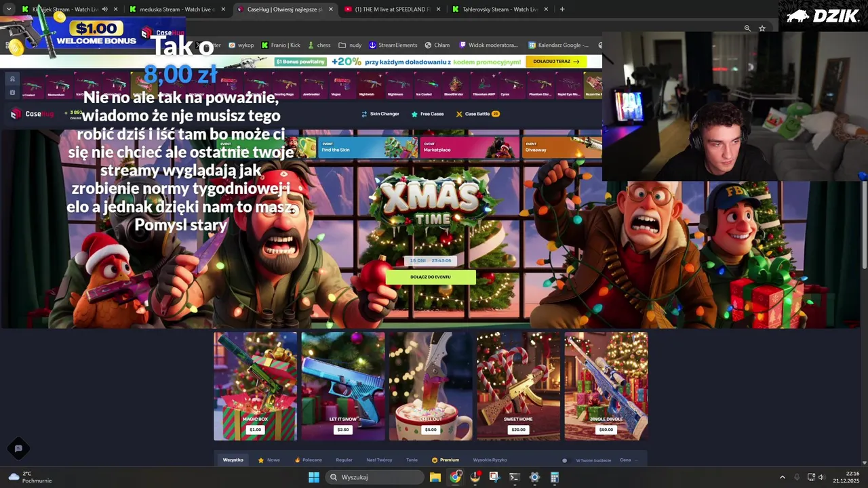Show hidden system tray icons
The image size is (868, 488).
[x=782, y=477]
